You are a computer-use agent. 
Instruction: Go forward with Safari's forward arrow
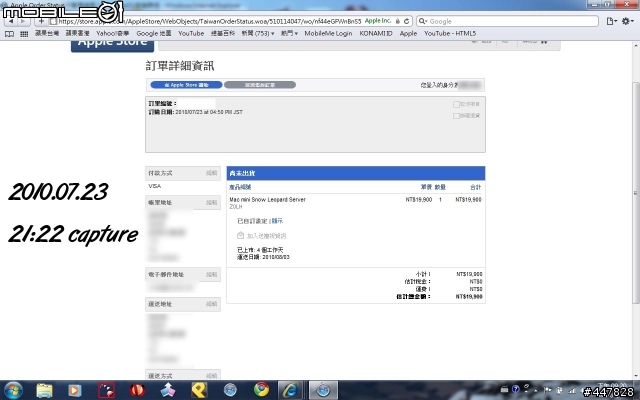pos(22,21)
